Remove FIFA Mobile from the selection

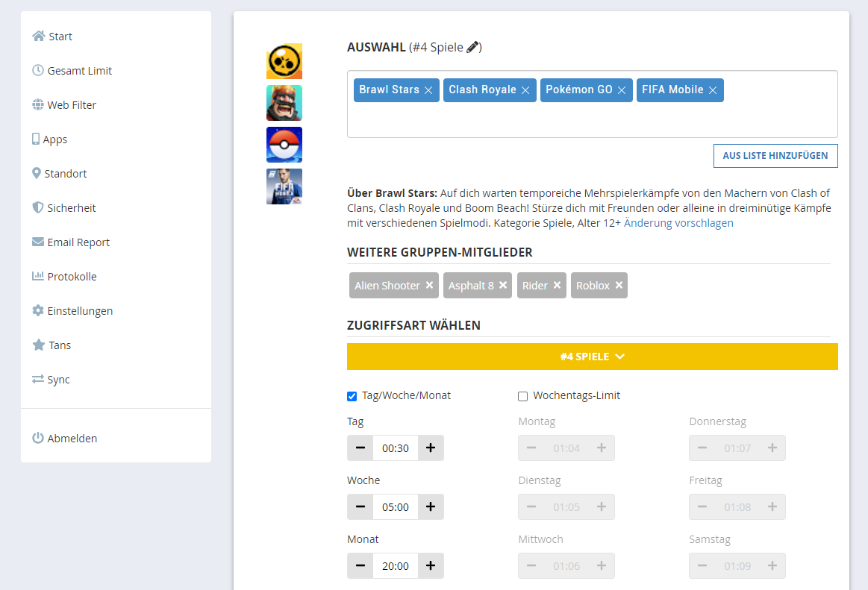(713, 90)
